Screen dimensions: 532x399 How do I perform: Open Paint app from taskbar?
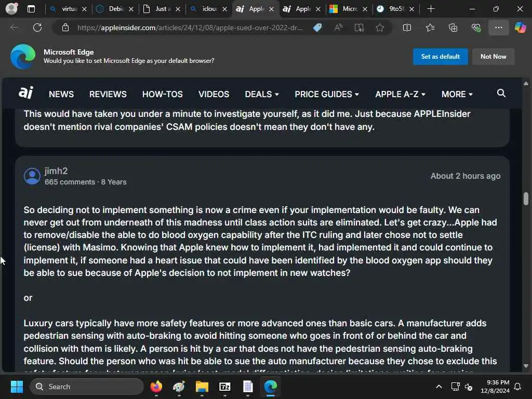click(x=179, y=387)
